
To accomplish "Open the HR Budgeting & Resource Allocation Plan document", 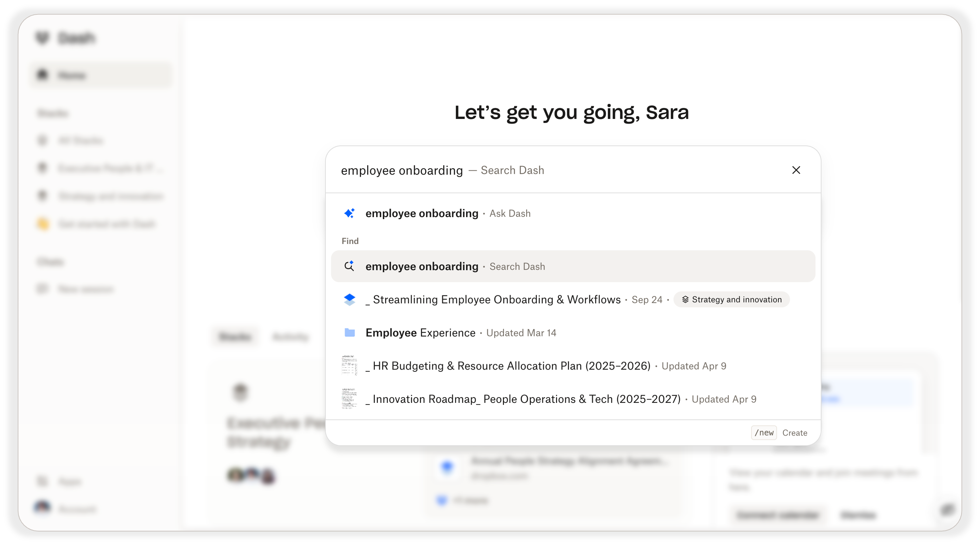I will pos(508,366).
